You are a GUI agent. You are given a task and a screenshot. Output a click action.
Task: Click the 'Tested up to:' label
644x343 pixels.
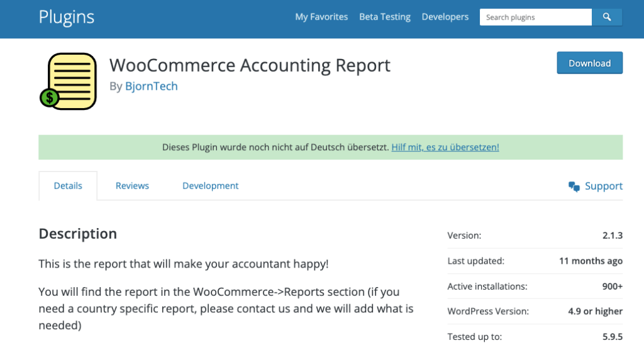[x=474, y=337]
